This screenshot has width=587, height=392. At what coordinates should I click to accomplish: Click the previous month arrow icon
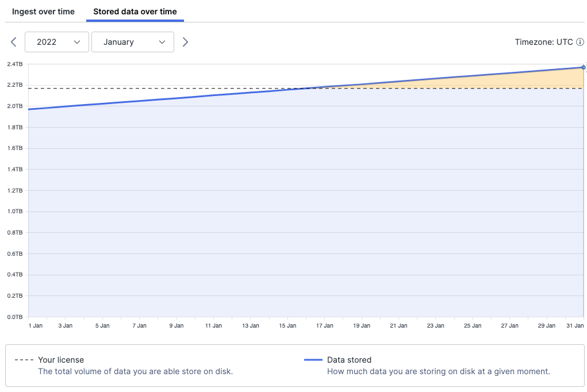click(13, 41)
